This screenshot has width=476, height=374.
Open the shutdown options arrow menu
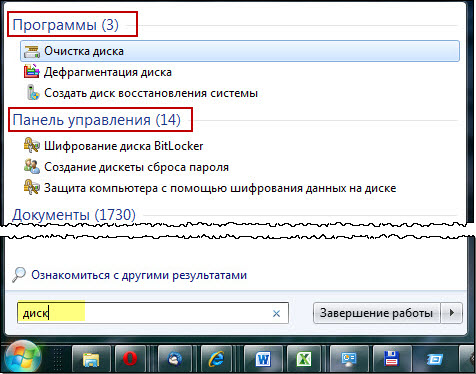pyautogui.click(x=452, y=313)
